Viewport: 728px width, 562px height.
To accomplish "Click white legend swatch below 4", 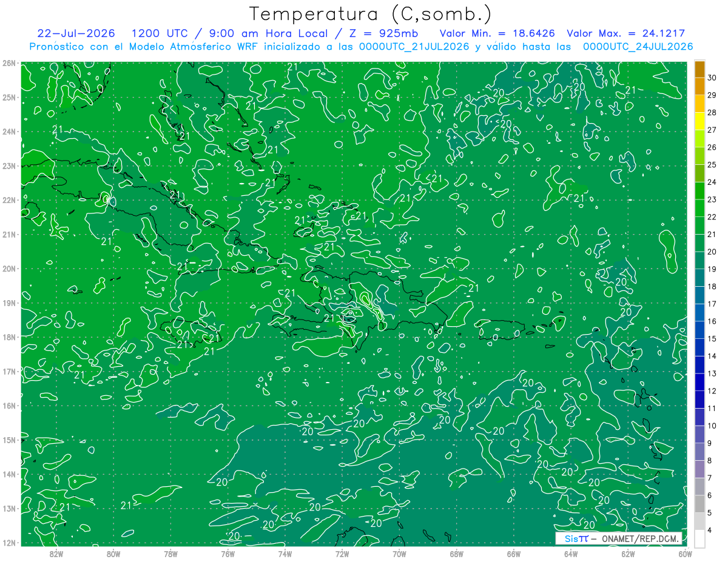I will [699, 538].
